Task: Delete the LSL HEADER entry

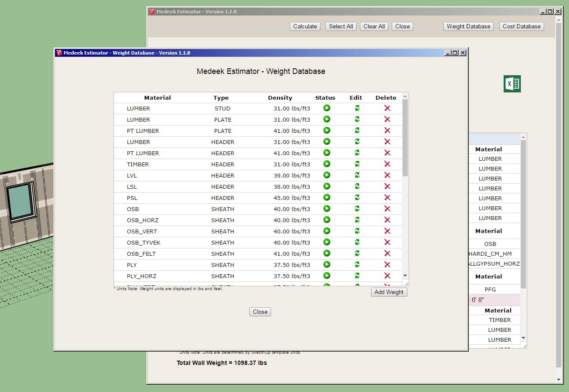Action: pyautogui.click(x=387, y=187)
